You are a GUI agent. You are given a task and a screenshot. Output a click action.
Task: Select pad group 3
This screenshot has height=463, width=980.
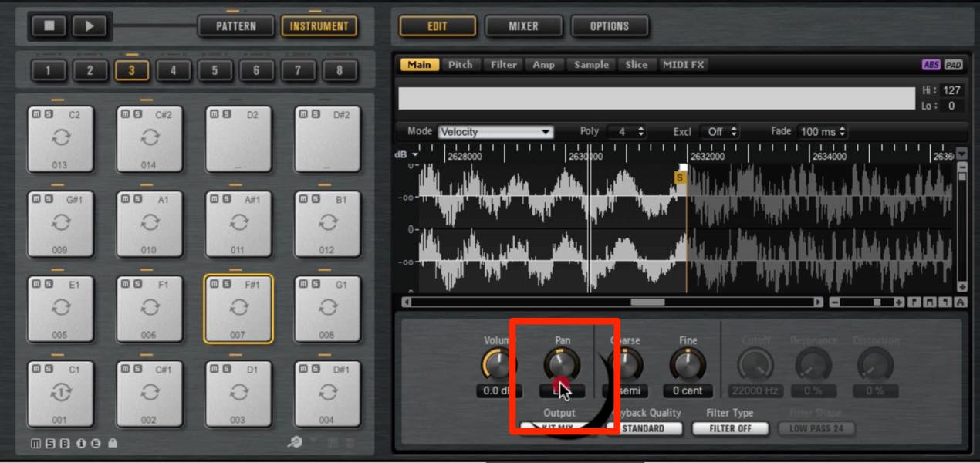132,71
